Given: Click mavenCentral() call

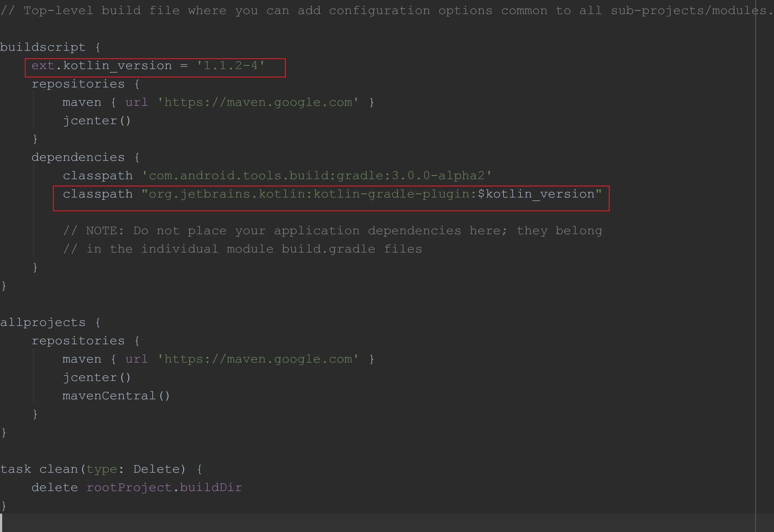Looking at the screenshot, I should 116,396.
